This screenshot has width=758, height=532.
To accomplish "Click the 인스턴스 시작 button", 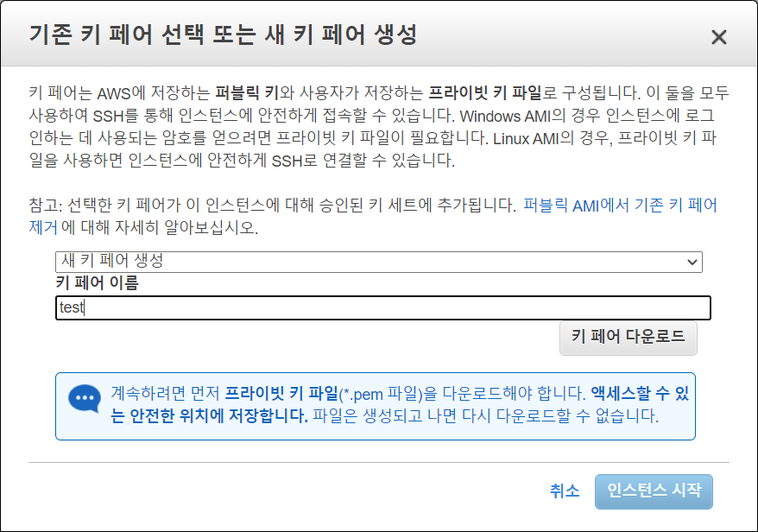I will click(654, 491).
